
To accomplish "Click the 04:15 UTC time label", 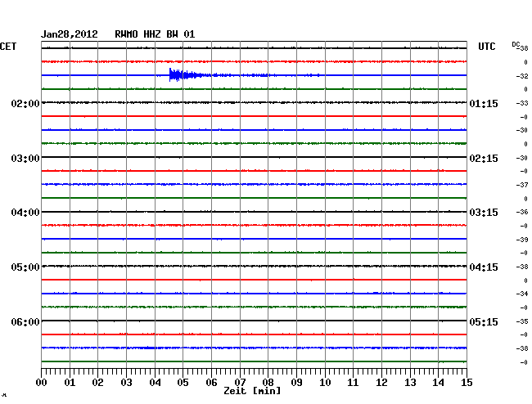I will coord(484,267).
